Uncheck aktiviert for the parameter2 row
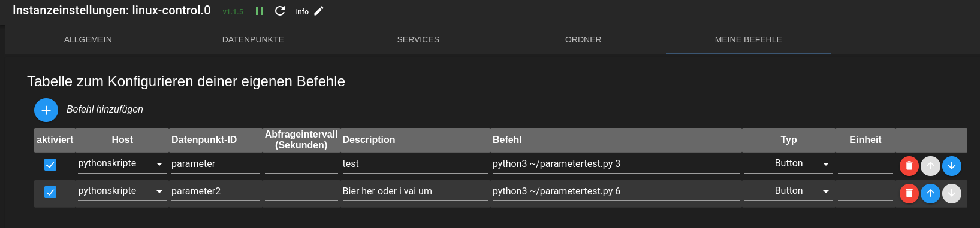Viewport: 980px width, 228px height. click(50, 192)
